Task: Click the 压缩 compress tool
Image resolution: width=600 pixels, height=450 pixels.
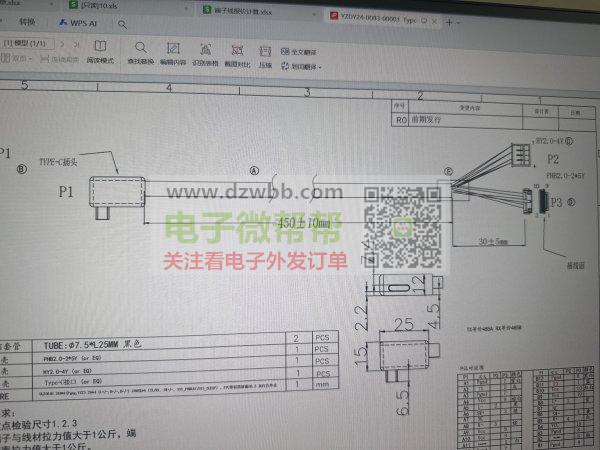Action: point(265,57)
